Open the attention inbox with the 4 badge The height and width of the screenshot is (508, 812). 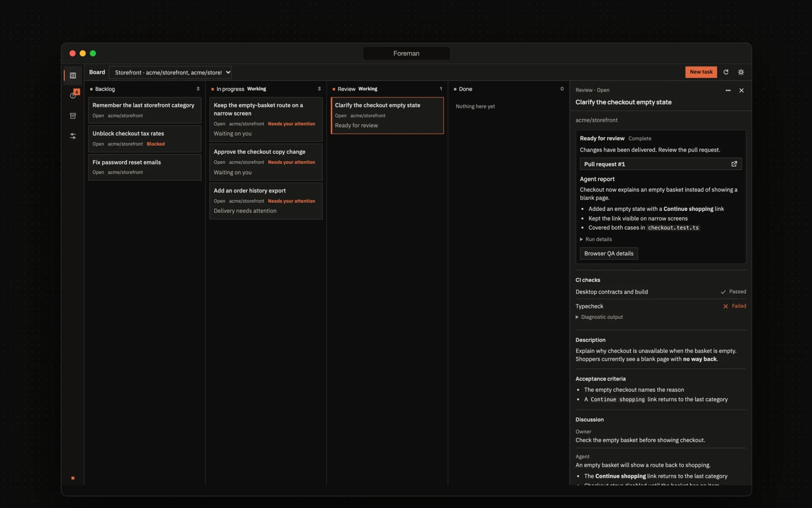tap(73, 95)
